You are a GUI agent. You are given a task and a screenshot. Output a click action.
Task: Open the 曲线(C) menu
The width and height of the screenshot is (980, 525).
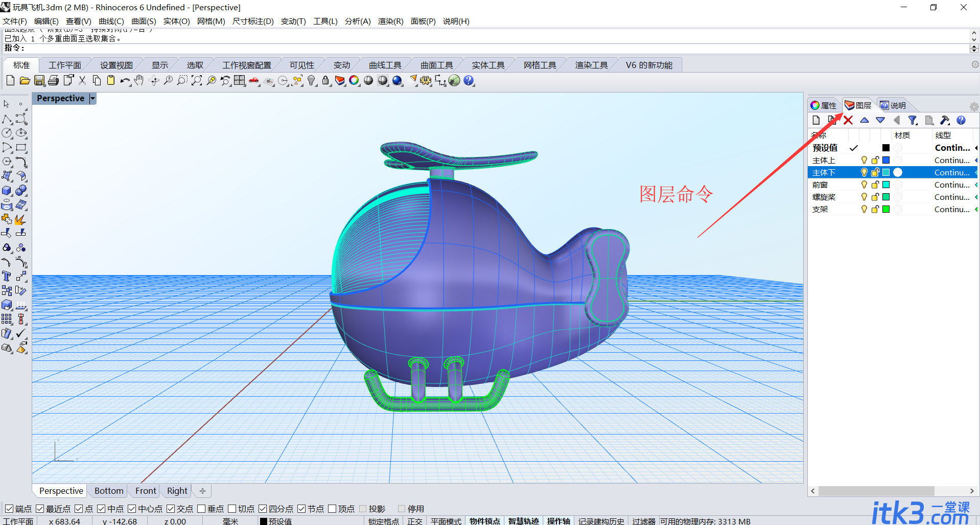pyautogui.click(x=111, y=21)
